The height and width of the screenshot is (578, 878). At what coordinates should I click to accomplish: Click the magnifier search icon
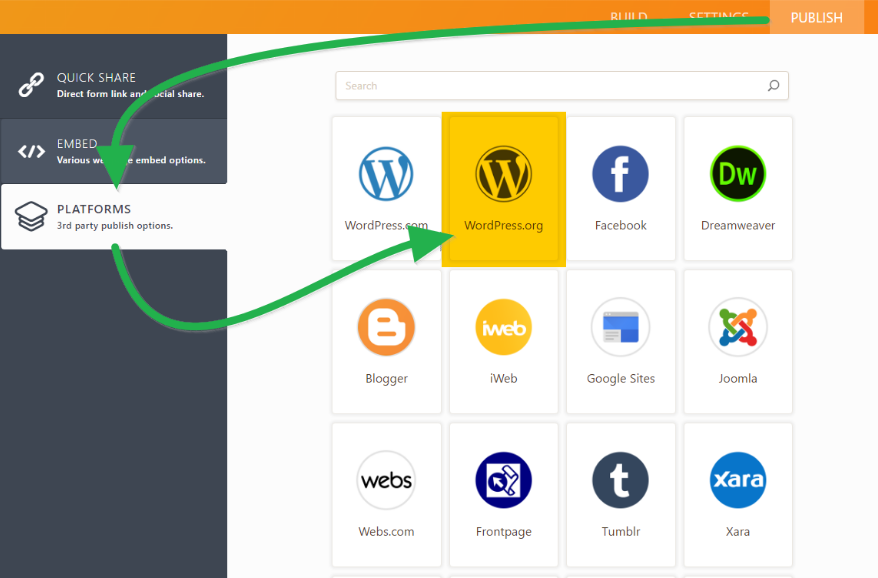773,86
